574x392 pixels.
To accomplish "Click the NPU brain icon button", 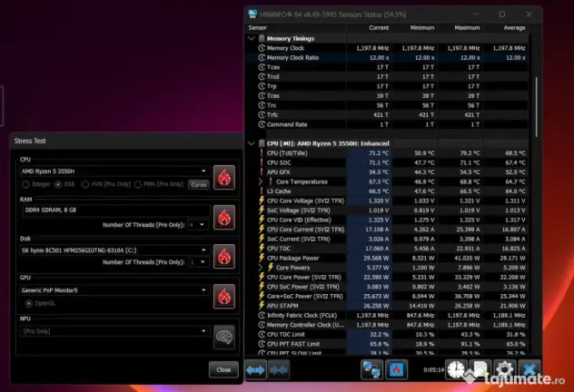I will coord(224,338).
